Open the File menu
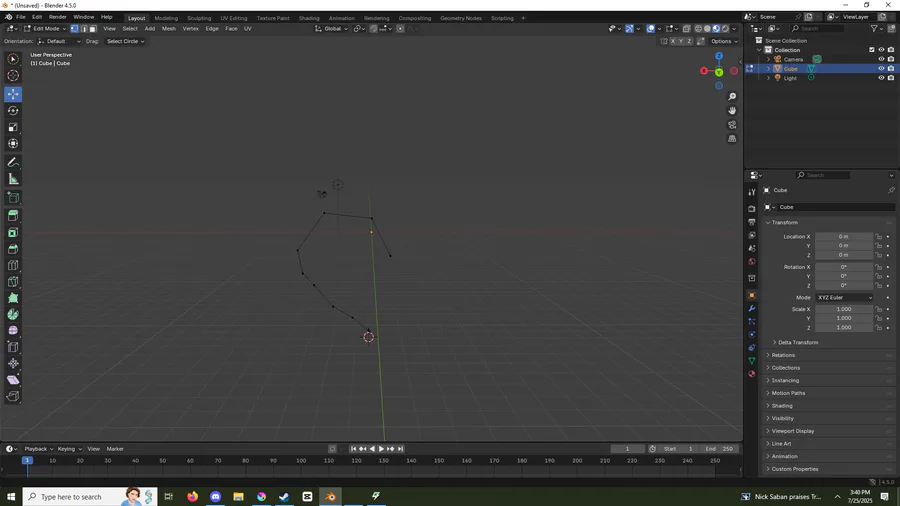Screen dimensions: 900x506 point(21,17)
